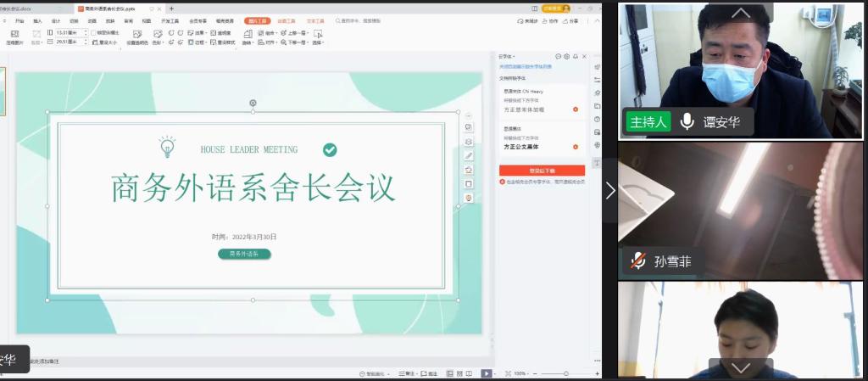Adjust the zoom slider handle
Screen dimensions: 868x381
(x=566, y=373)
